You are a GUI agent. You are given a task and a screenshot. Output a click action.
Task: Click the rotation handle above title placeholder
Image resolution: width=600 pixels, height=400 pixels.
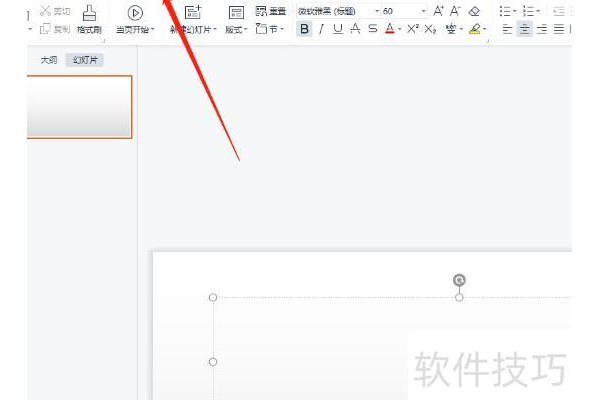pyautogui.click(x=459, y=280)
